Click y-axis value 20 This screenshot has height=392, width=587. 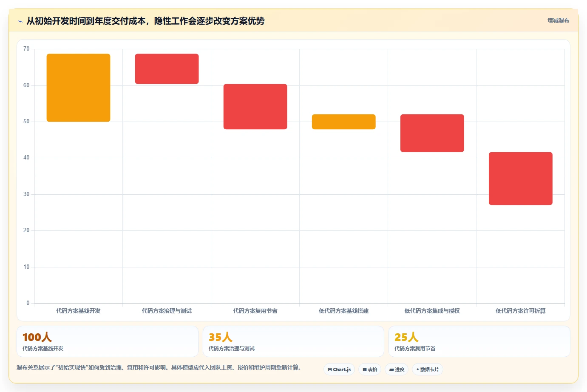pyautogui.click(x=26, y=230)
